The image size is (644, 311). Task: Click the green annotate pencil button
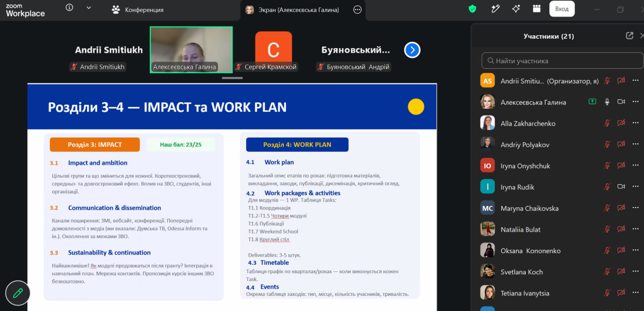[18, 293]
